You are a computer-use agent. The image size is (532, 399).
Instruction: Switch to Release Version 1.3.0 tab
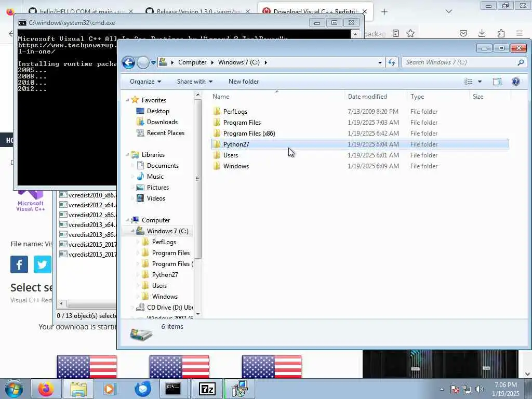click(198, 11)
